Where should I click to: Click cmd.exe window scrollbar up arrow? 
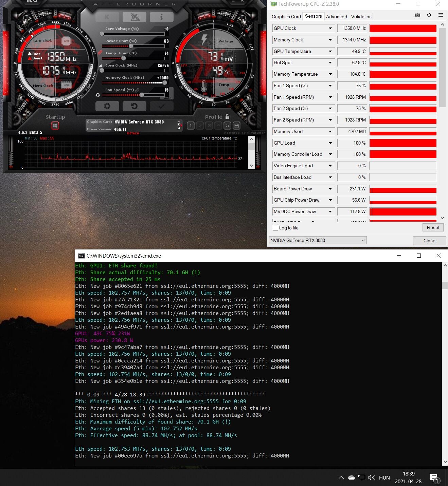[445, 266]
